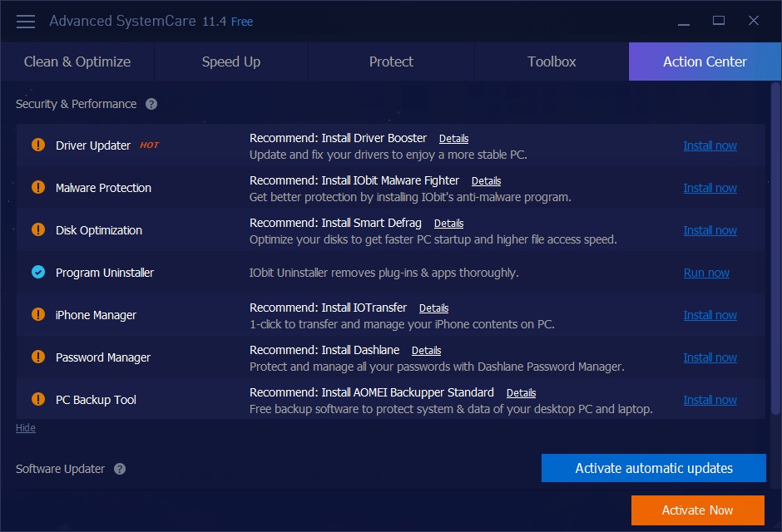Click the Software Updater heading
This screenshot has height=532, width=782.
coord(61,469)
